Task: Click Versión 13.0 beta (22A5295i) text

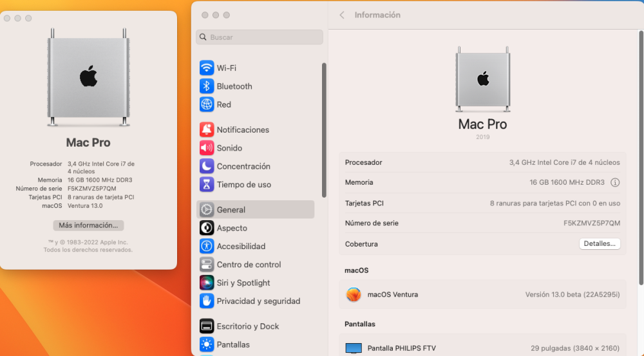Action: 573,294
